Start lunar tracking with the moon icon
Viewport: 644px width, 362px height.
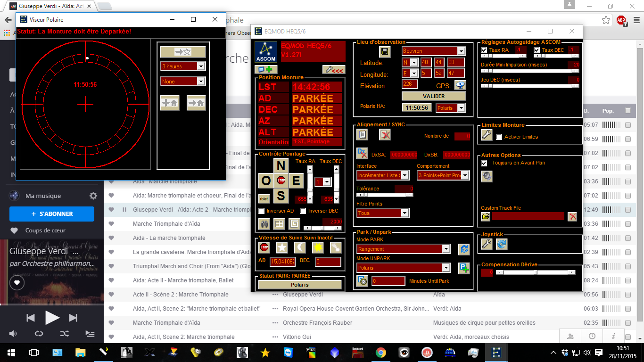[300, 247]
